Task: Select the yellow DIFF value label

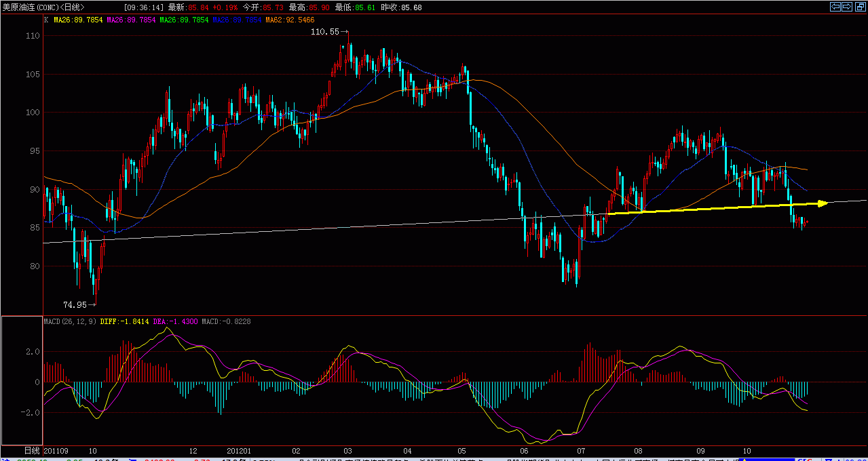Action: point(123,321)
